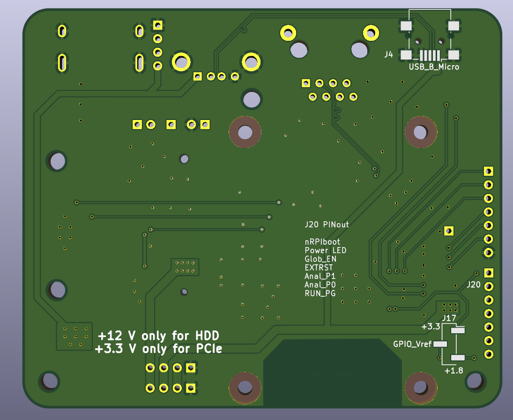Click the GPIO_Vref silkscreen label
Image resolution: width=513 pixels, height=420 pixels.
pos(412,344)
